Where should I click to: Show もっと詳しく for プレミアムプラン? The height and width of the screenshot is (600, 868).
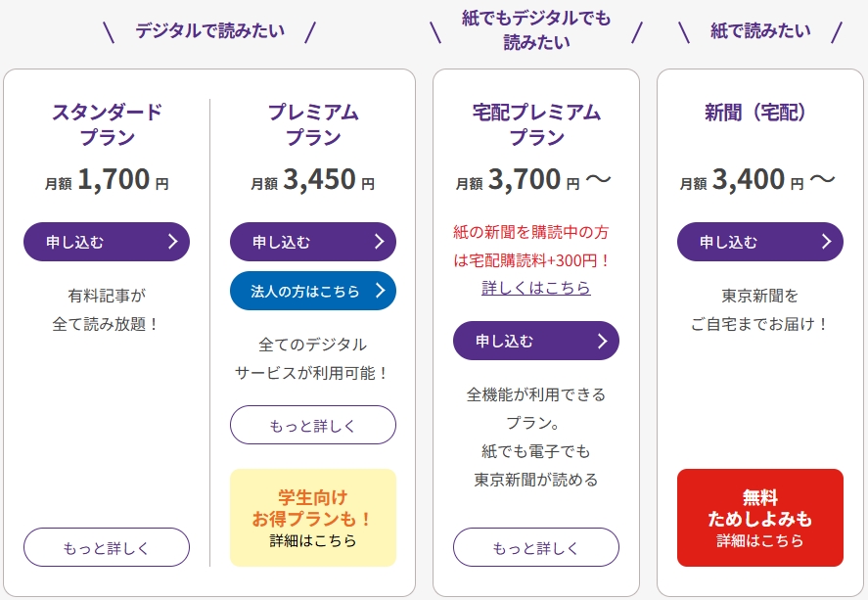point(312,425)
